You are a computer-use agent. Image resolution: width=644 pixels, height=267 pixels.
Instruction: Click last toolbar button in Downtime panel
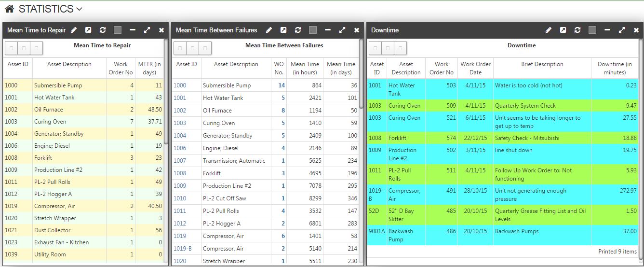[401, 48]
